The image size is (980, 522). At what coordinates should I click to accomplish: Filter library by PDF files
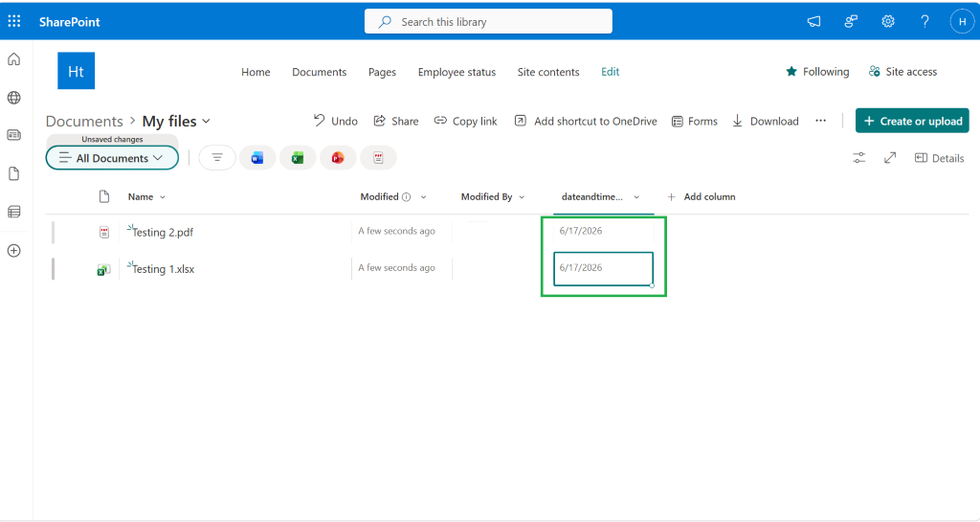(x=378, y=158)
